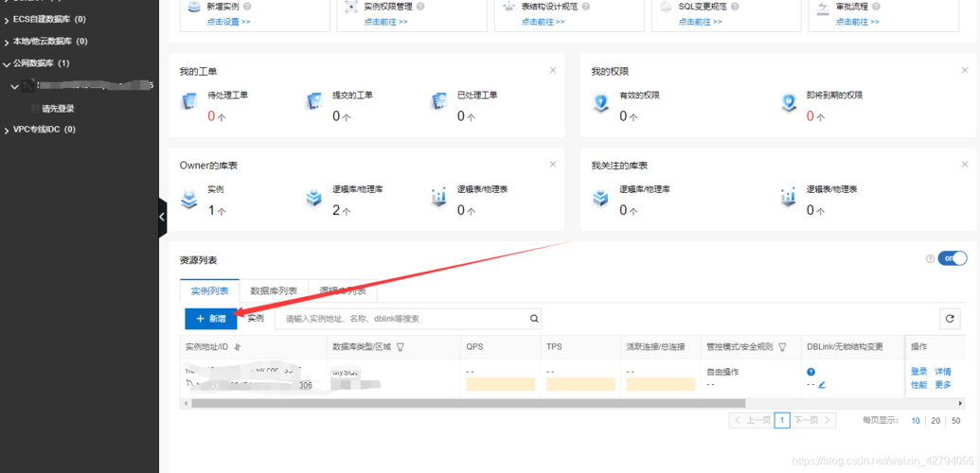Collapse 公网数据库 tree node

click(x=7, y=63)
